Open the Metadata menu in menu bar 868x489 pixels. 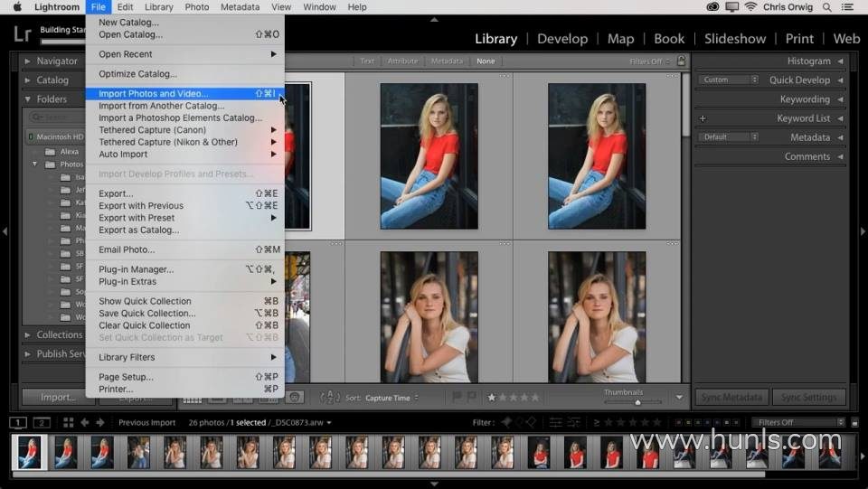(x=240, y=7)
